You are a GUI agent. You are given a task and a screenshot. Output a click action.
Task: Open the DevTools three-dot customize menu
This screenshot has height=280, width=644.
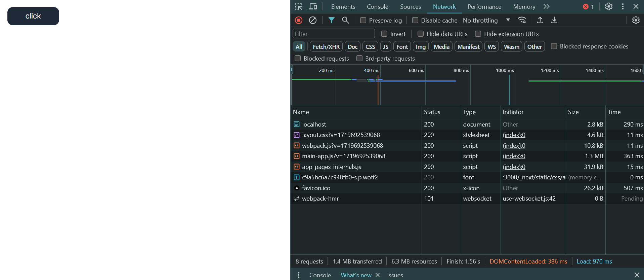(623, 7)
